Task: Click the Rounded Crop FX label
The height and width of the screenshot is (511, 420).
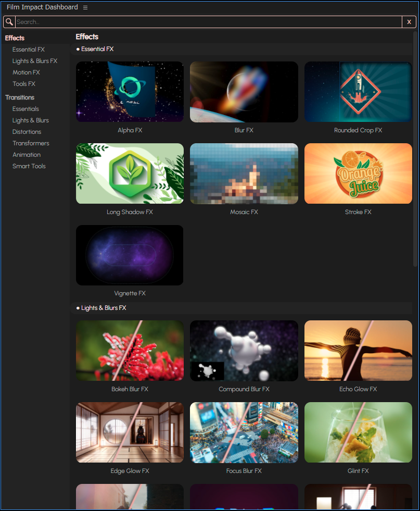Action: 358,130
